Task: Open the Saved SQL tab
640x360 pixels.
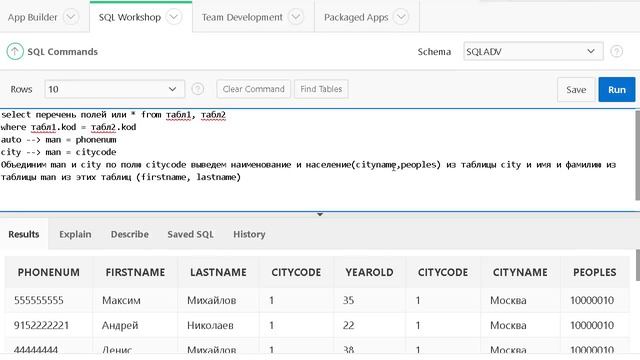Action: [x=190, y=234]
